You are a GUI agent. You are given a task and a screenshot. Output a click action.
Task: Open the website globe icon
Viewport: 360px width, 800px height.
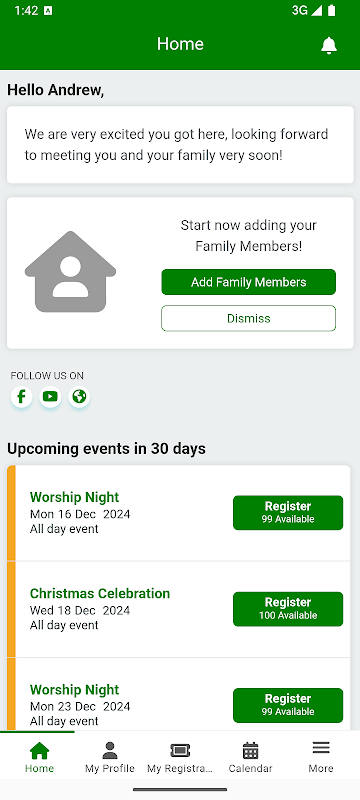[x=79, y=396]
